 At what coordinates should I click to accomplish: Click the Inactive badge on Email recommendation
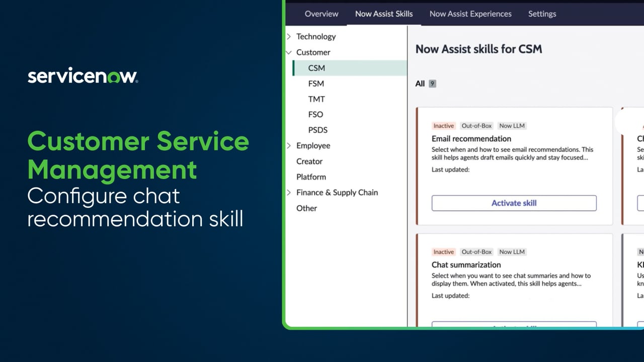tap(443, 126)
